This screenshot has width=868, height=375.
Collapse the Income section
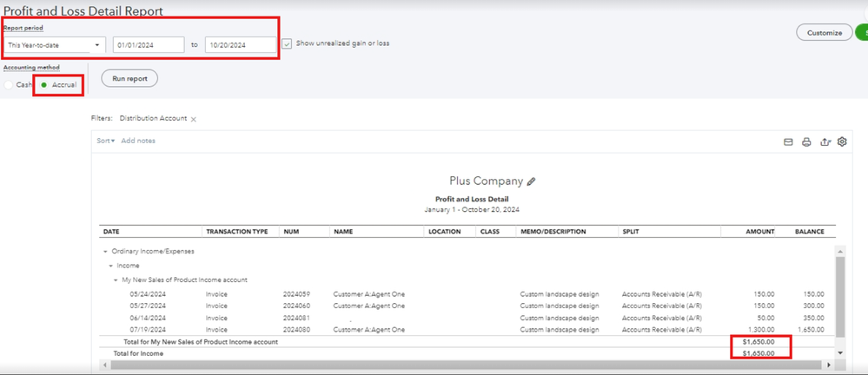(110, 266)
